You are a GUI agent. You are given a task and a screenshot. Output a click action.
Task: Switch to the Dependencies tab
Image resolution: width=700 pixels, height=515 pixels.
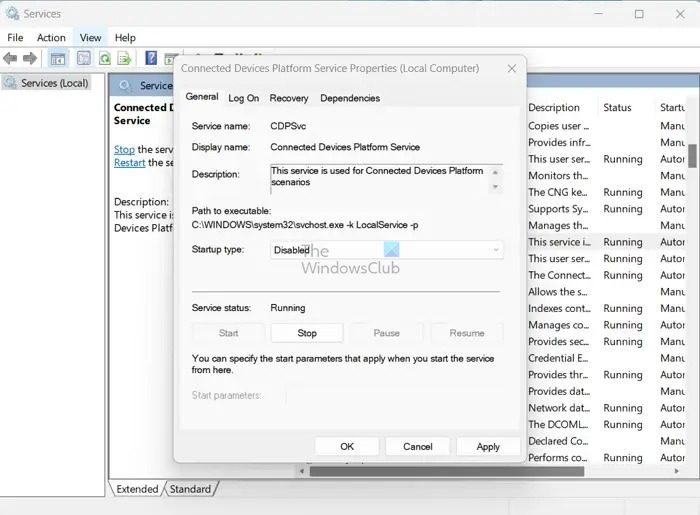pos(350,98)
